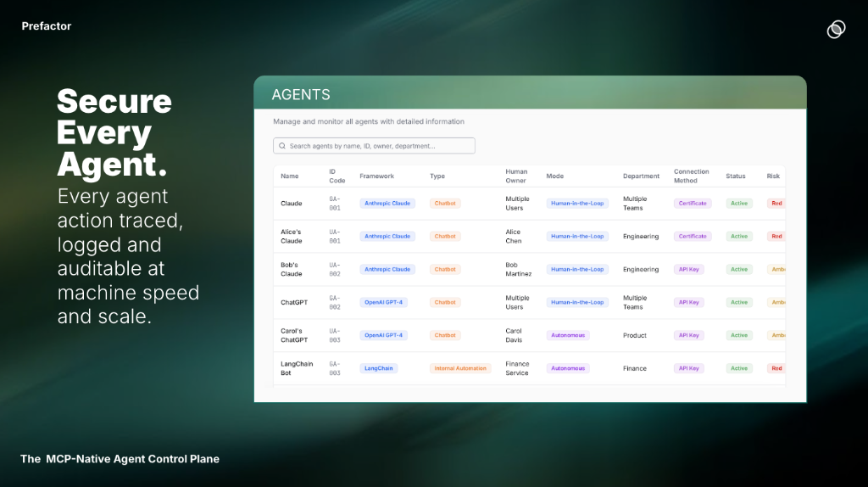Click Autonomous mode tag in LangChain Bot row
Image resolution: width=868 pixels, height=487 pixels.
pyautogui.click(x=568, y=368)
